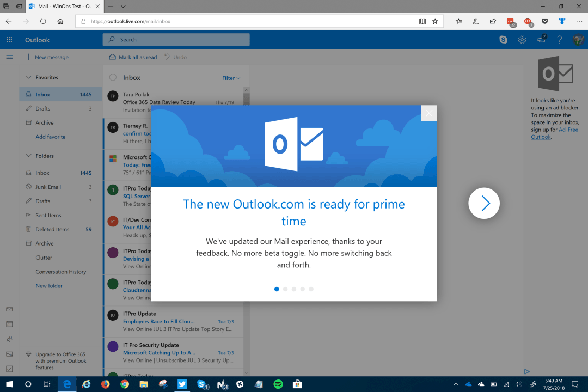This screenshot has height=392, width=588.
Task: Mark all as read
Action: coord(133,57)
